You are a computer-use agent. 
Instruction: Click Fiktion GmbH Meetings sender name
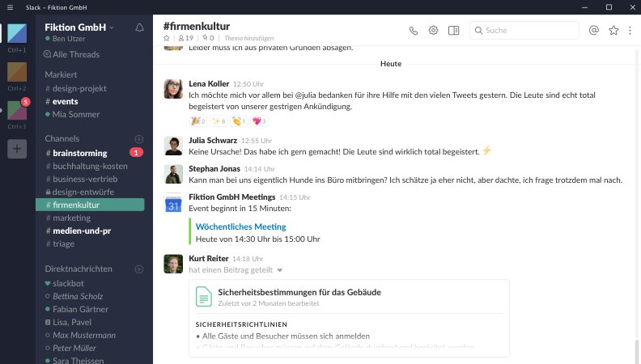click(x=231, y=197)
